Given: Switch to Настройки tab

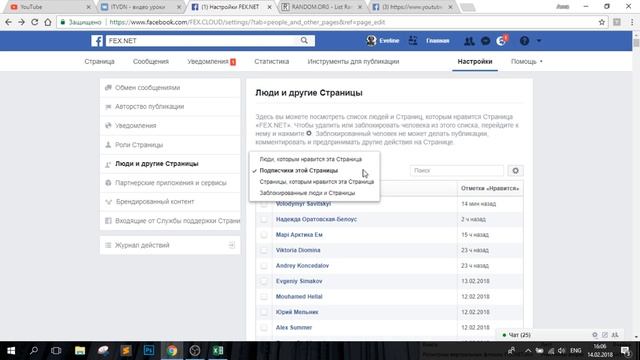Looking at the screenshot, I should click(x=475, y=61).
